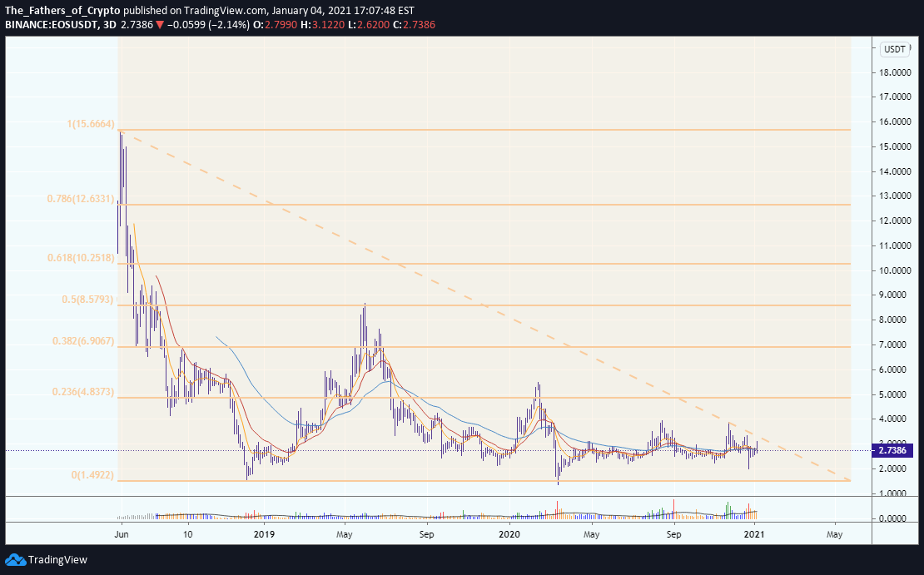Click the 10 date label on time axis
The image size is (924, 575).
pos(188,534)
